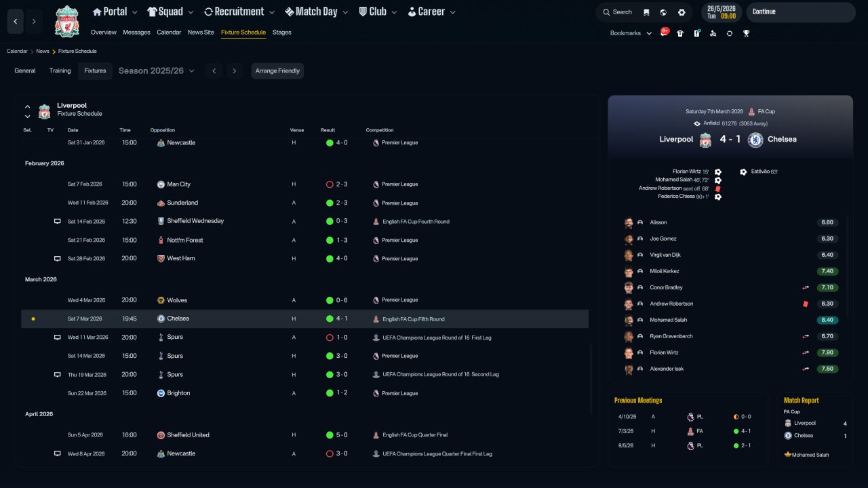Click the Continue button

tap(800, 12)
